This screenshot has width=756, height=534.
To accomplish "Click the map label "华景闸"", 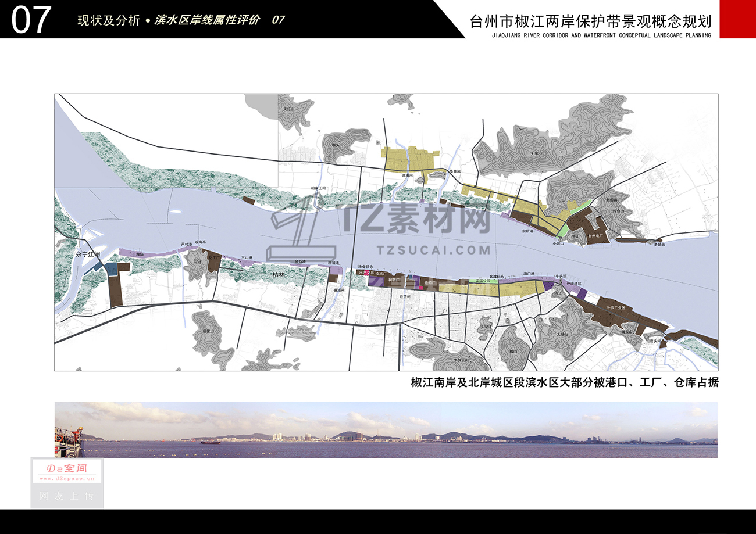I will click(454, 172).
